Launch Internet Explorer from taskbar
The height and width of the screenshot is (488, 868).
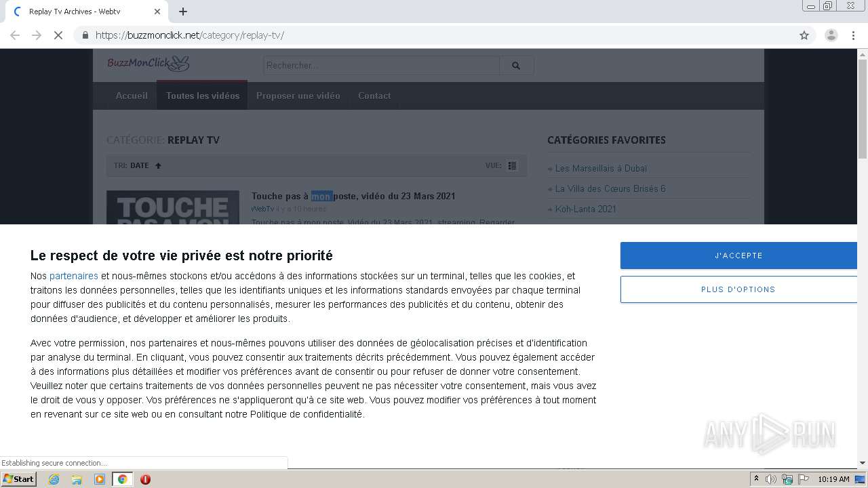54,479
